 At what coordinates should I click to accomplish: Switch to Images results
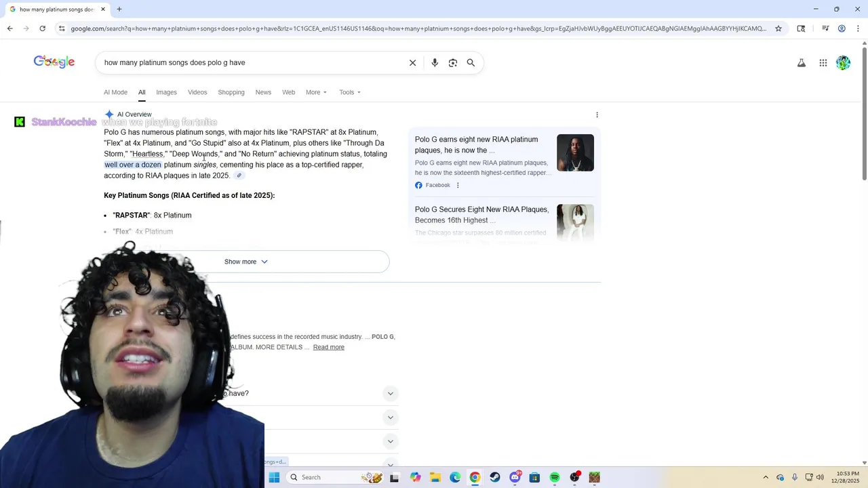(166, 92)
